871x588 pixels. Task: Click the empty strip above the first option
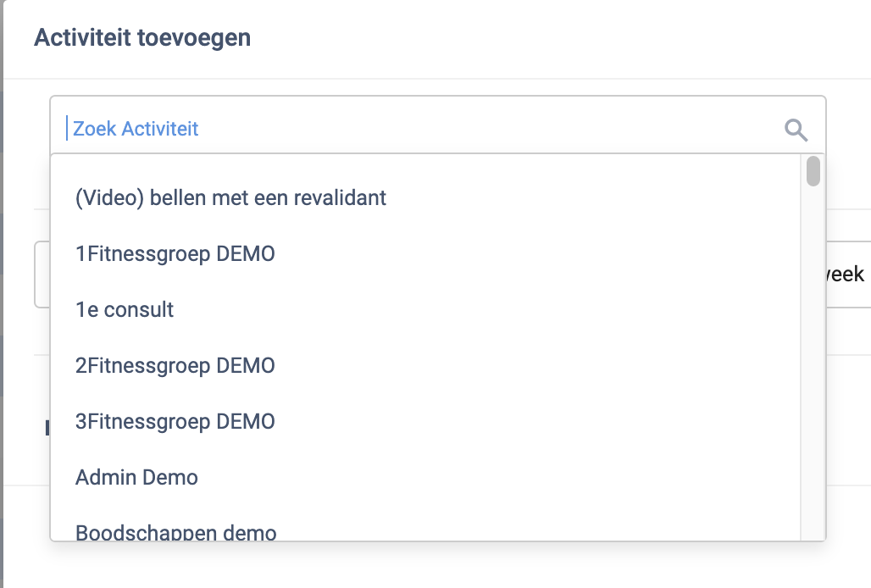click(424, 166)
